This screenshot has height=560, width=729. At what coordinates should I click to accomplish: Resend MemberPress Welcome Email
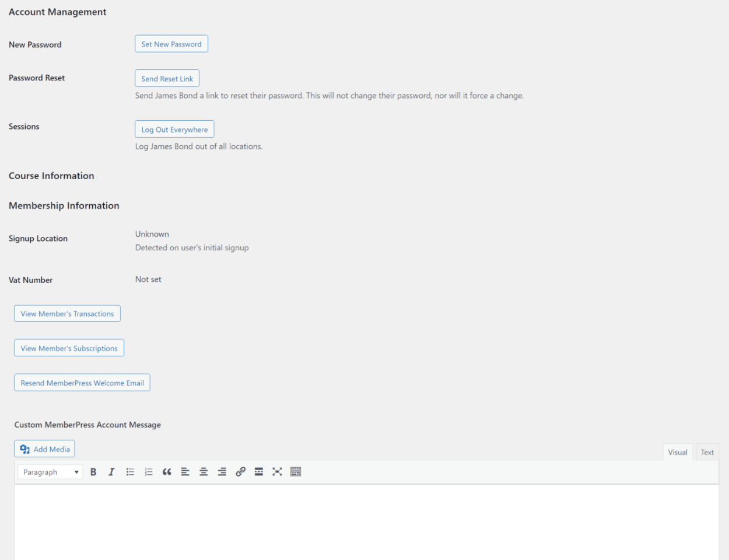(82, 383)
